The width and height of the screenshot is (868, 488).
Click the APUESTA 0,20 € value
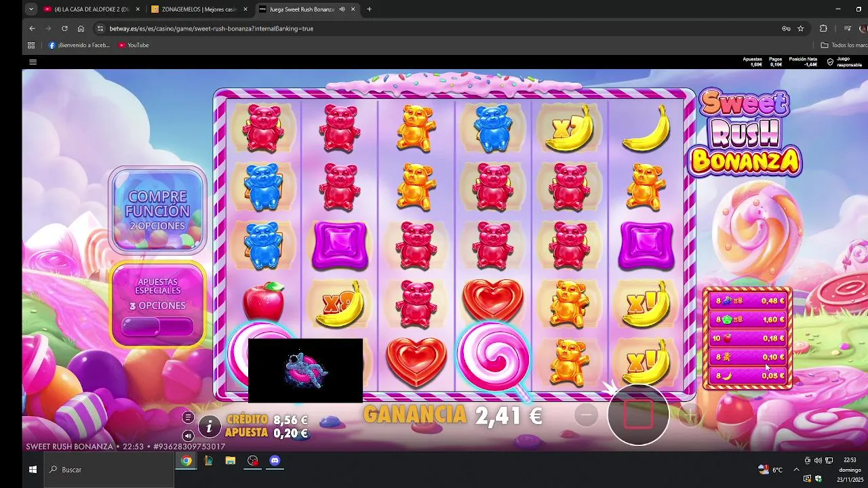[290, 433]
